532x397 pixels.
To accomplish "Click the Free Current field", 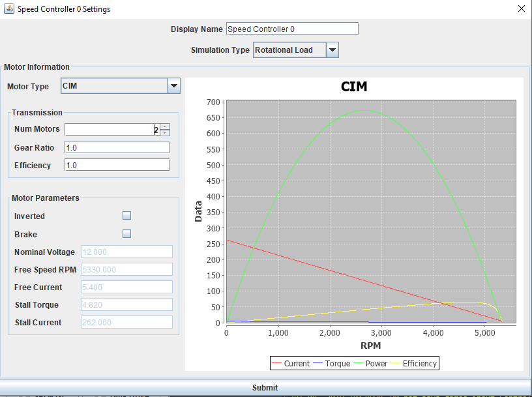I will click(127, 287).
